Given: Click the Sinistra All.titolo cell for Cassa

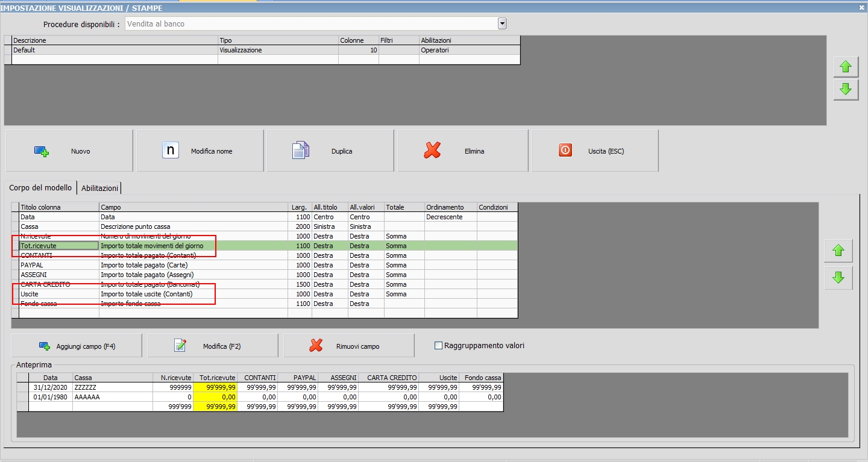Looking at the screenshot, I should tap(330, 226).
